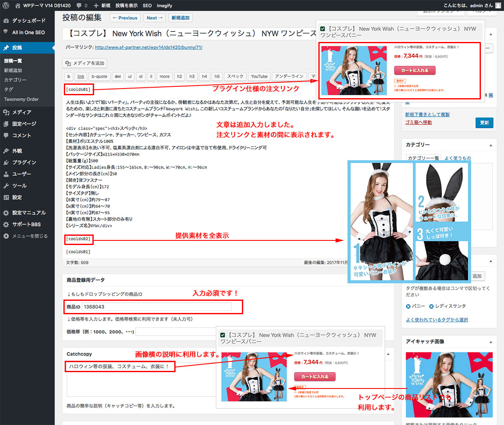
Task: Go to the Next post
Action: 155,18
